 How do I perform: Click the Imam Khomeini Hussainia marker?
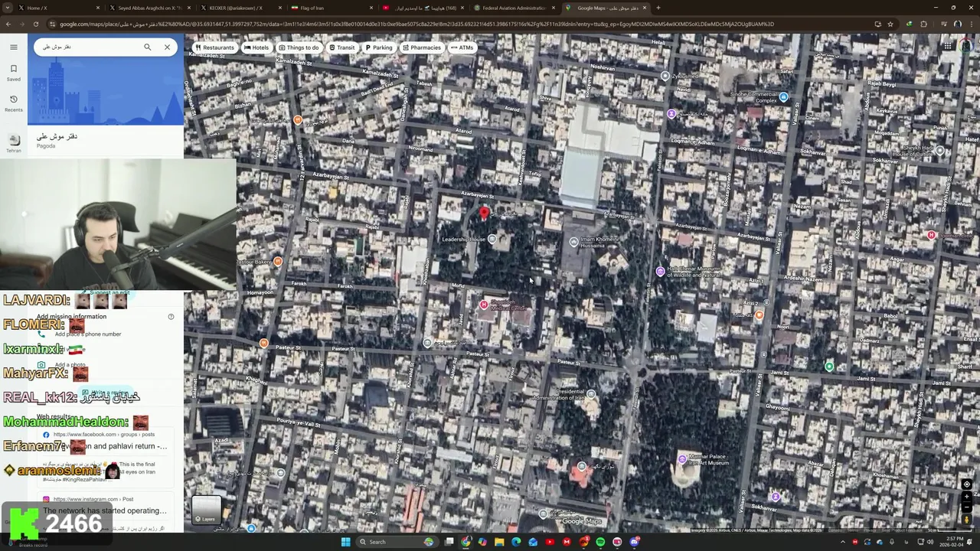tap(573, 242)
